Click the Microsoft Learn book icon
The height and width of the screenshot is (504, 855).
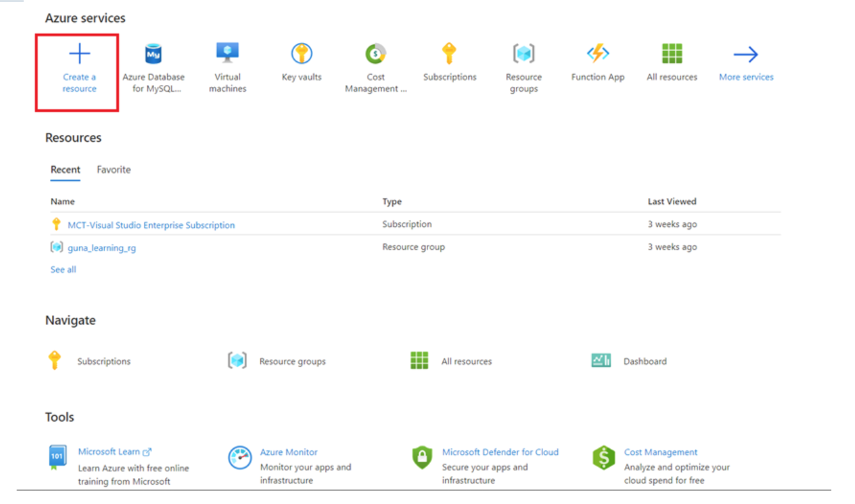[x=57, y=457]
